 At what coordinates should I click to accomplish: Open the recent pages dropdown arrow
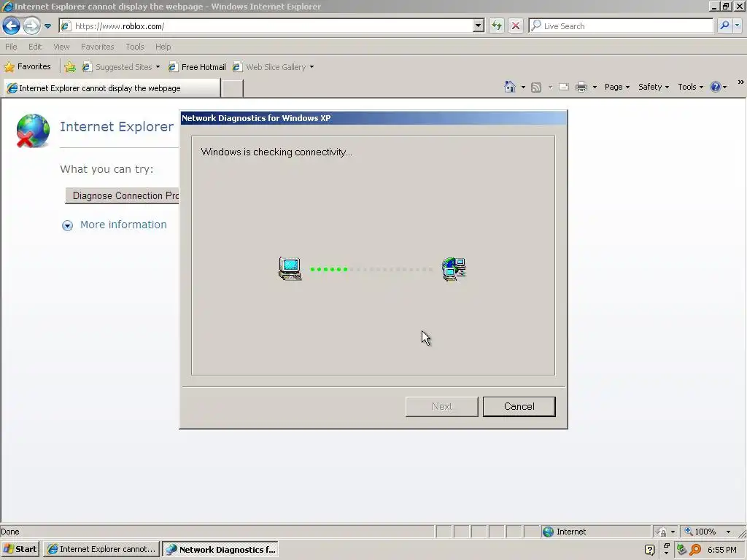[x=47, y=26]
